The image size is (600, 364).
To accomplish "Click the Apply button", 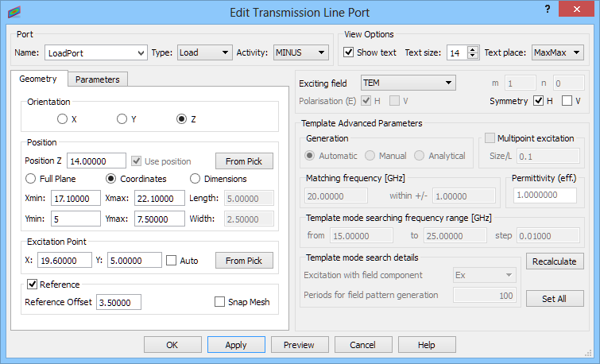I will (236, 345).
